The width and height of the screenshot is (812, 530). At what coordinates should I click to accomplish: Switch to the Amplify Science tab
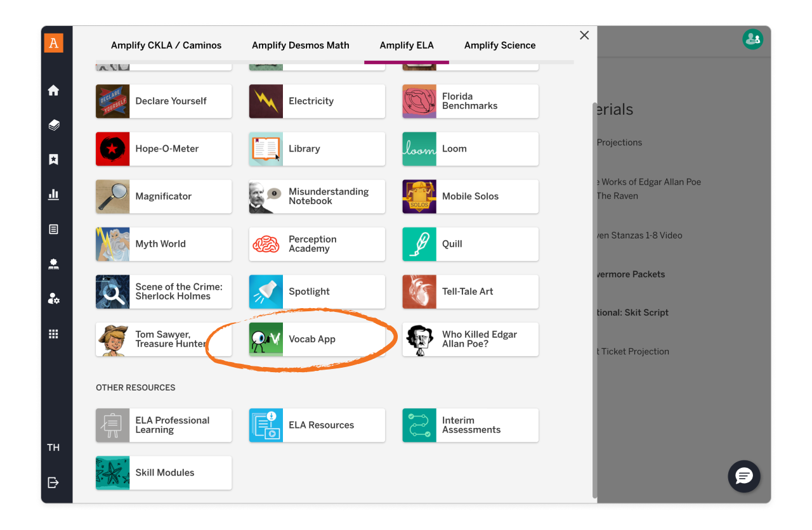[500, 45]
